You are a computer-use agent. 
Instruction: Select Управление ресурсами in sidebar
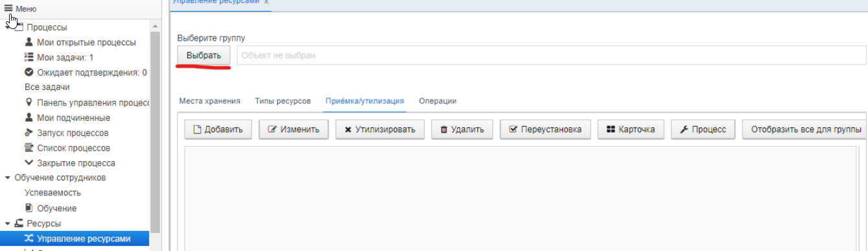[x=74, y=239]
